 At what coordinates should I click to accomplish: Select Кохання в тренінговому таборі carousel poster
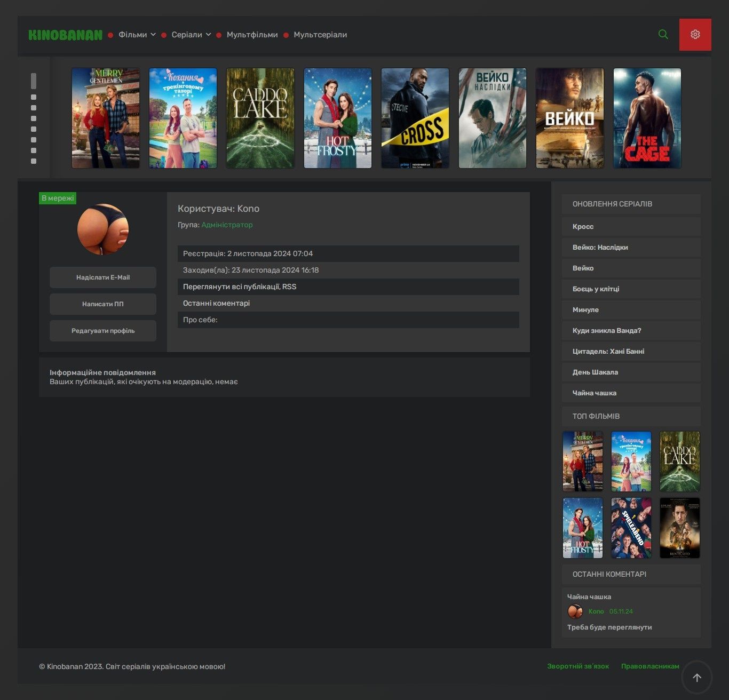pos(183,118)
